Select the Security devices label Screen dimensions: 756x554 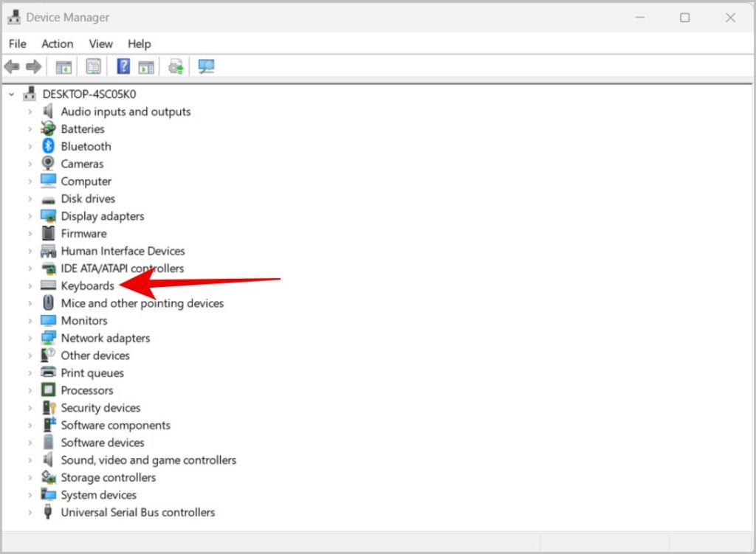[x=100, y=407]
